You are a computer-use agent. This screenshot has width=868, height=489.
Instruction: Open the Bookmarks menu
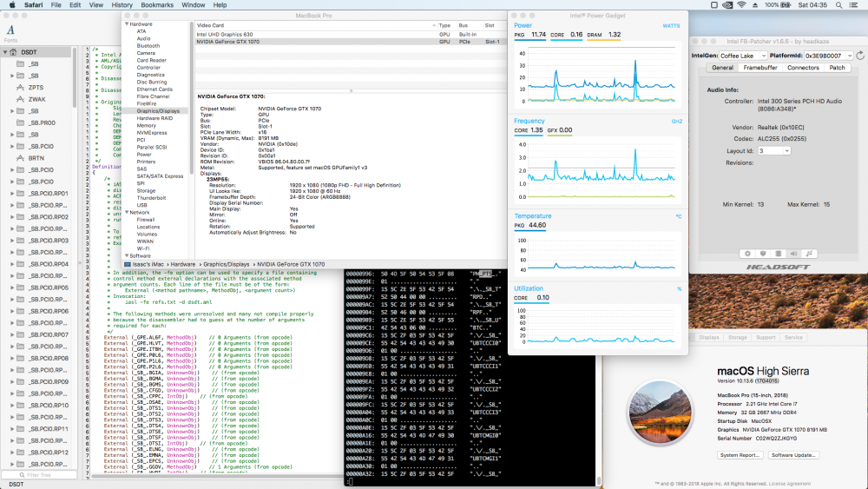tap(156, 5)
